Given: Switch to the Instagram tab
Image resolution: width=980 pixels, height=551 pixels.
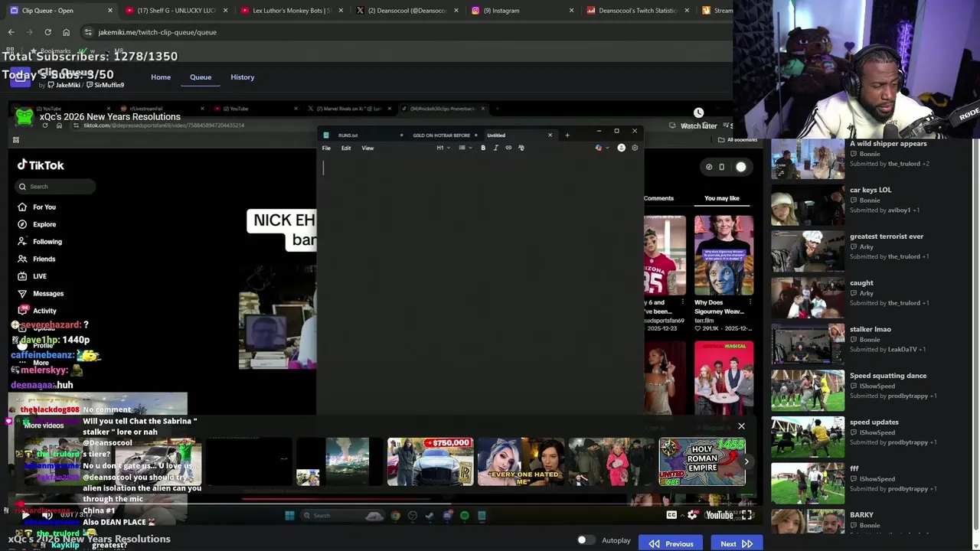Looking at the screenshot, I should (x=521, y=11).
